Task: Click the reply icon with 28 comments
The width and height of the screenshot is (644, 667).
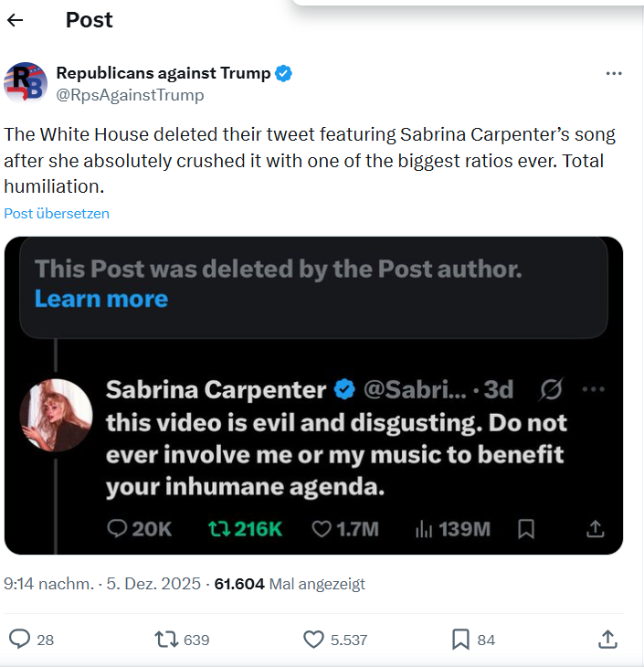Action: pos(19,640)
